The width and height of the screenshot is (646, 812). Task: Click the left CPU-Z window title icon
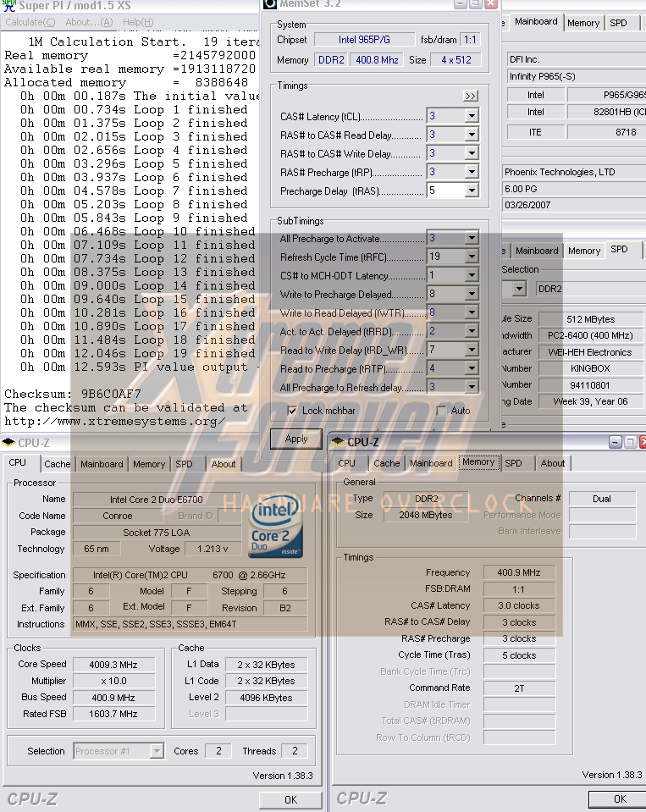coord(8,443)
